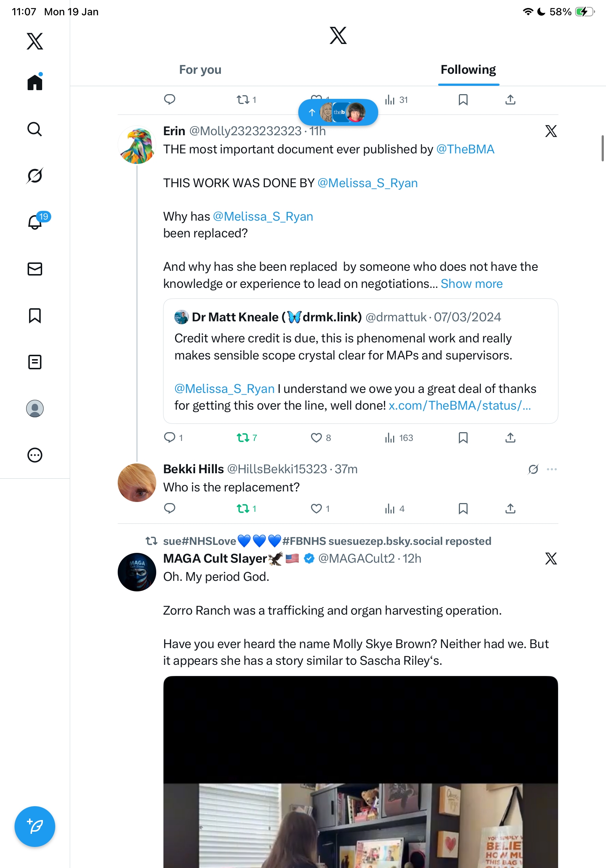606x868 pixels.
Task: Open Profile icon in sidebar
Action: pos(35,409)
